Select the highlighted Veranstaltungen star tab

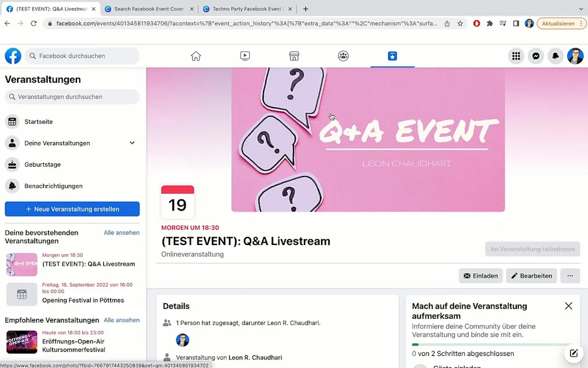(392, 56)
